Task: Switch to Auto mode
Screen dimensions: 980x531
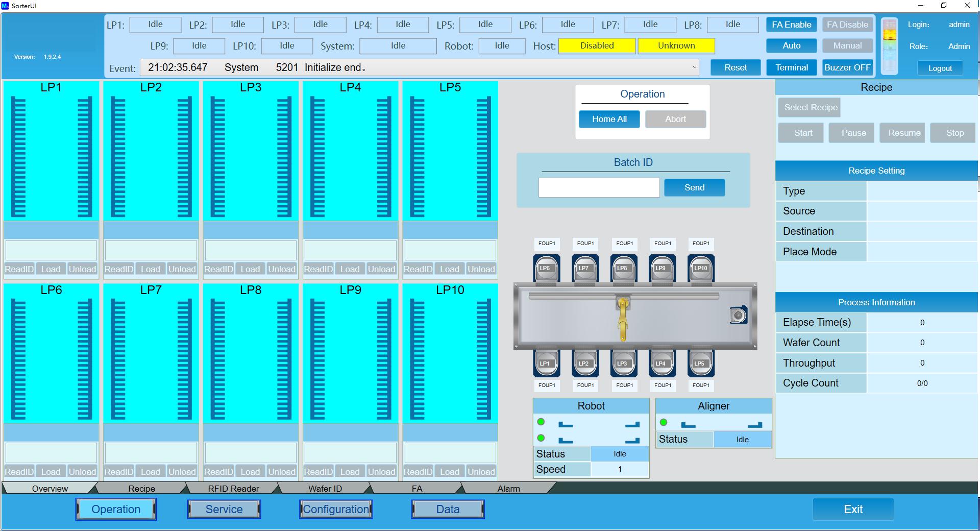Action: pyautogui.click(x=791, y=45)
